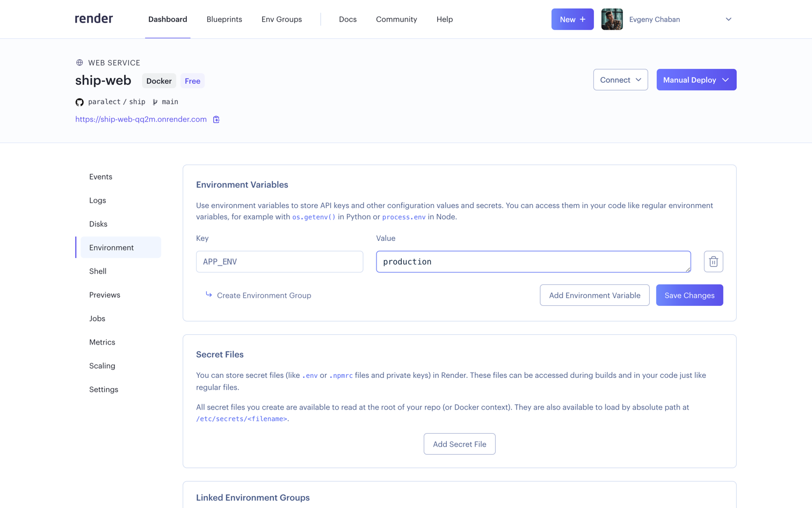Click the APP_ENV key input field
The height and width of the screenshot is (508, 812).
pyautogui.click(x=279, y=262)
